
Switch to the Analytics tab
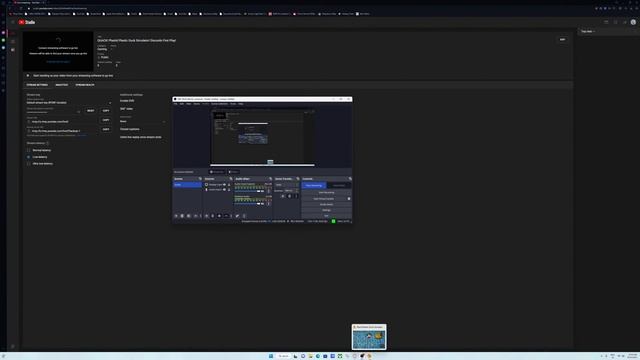(62, 85)
